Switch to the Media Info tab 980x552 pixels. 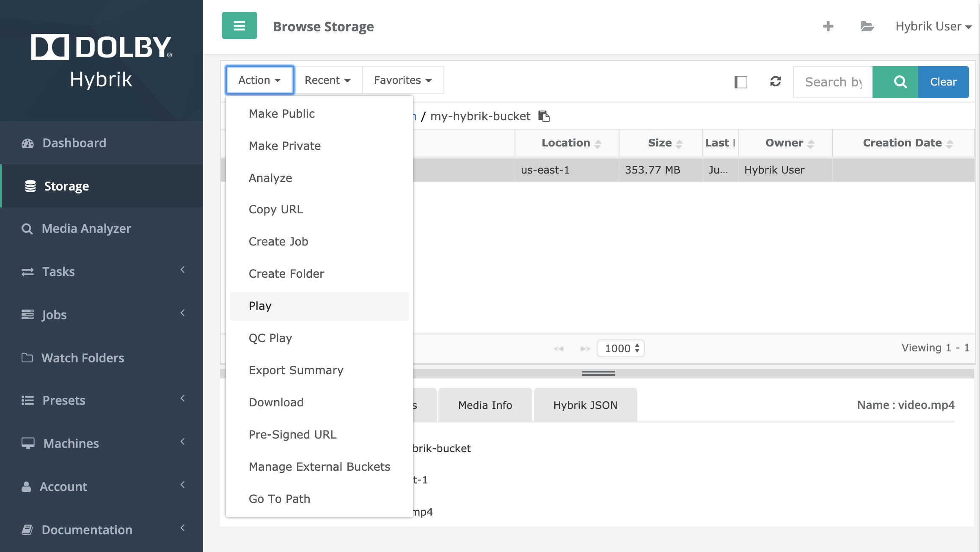[485, 405]
